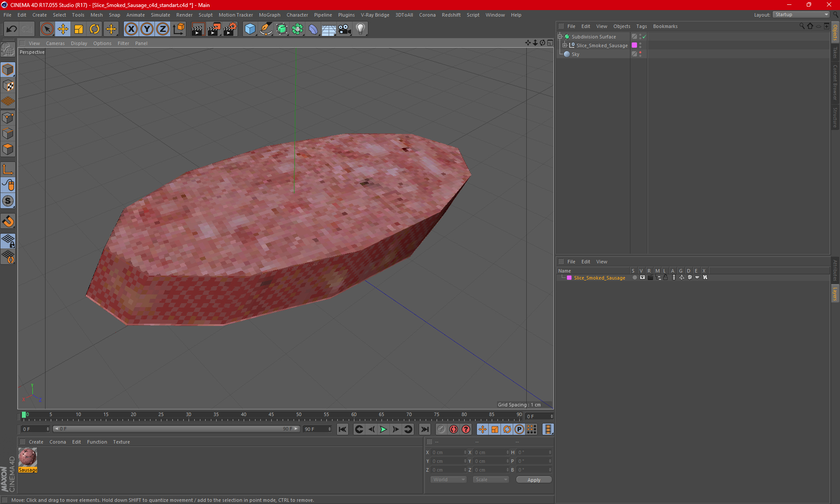This screenshot has width=840, height=504.
Task: Switch to Points mode
Action: pyautogui.click(x=8, y=118)
